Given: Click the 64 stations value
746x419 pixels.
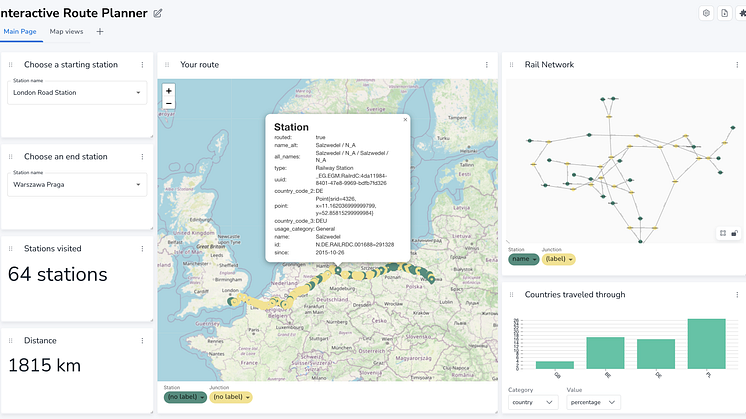Looking at the screenshot, I should coord(58,274).
